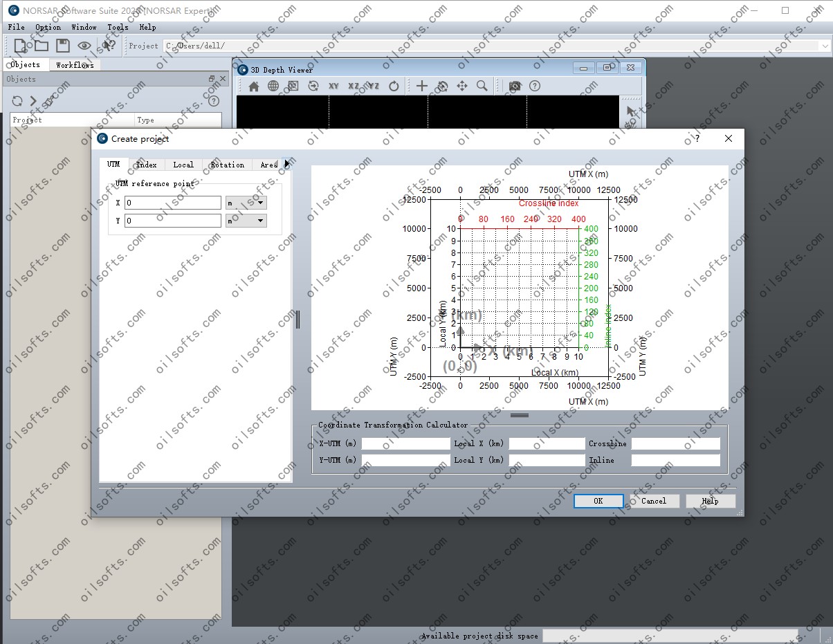833x644 pixels.
Task: Maximize the 3D Depth Viewer window
Action: (607, 68)
